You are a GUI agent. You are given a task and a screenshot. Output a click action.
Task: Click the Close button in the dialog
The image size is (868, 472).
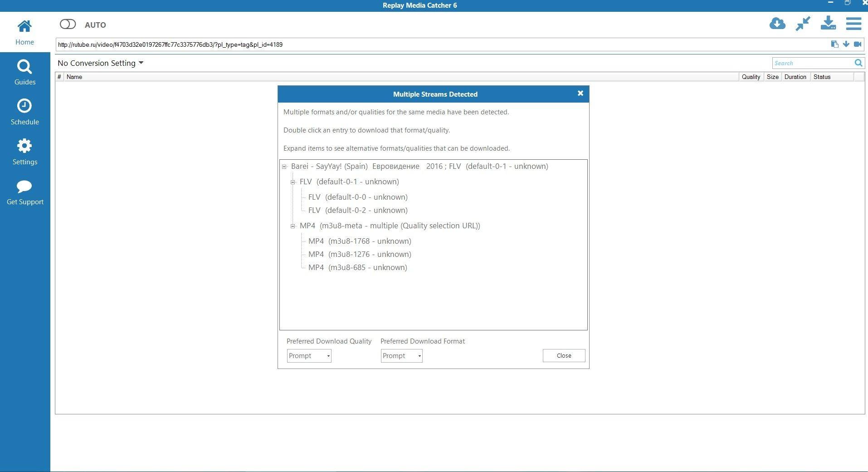[x=564, y=355]
